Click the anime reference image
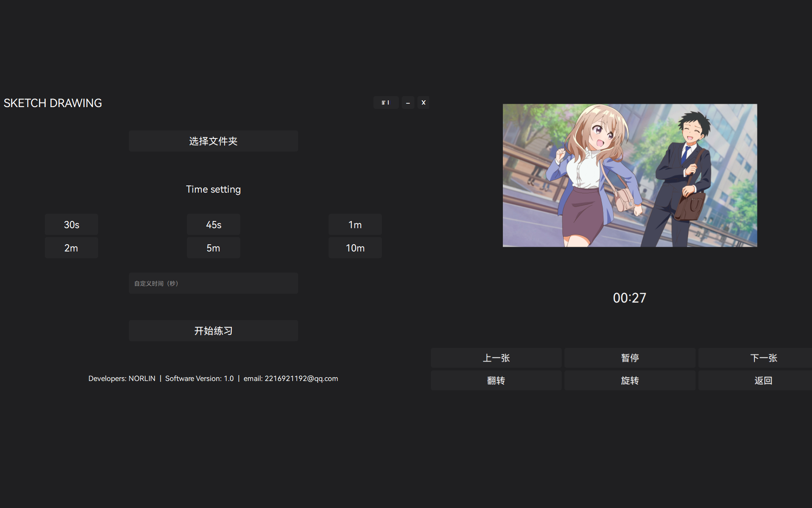Viewport: 812px width, 508px height. (630, 175)
